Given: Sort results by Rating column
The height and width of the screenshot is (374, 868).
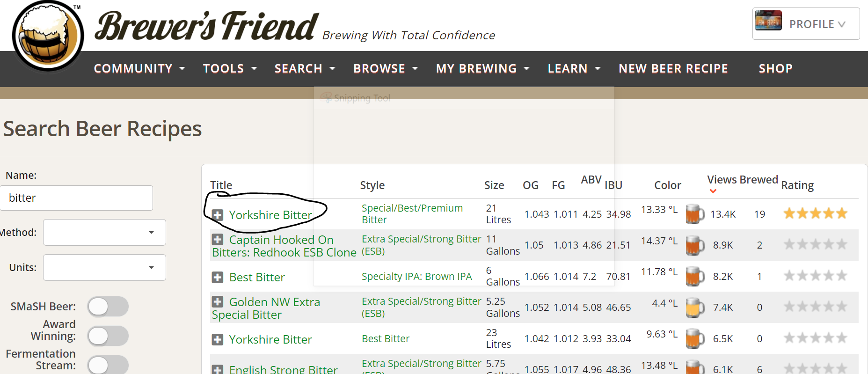Looking at the screenshot, I should pos(797,185).
